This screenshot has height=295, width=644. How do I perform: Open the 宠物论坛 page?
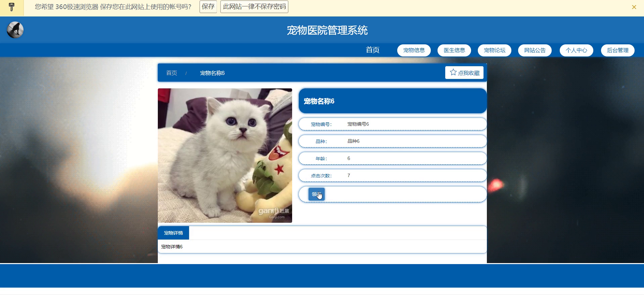495,50
